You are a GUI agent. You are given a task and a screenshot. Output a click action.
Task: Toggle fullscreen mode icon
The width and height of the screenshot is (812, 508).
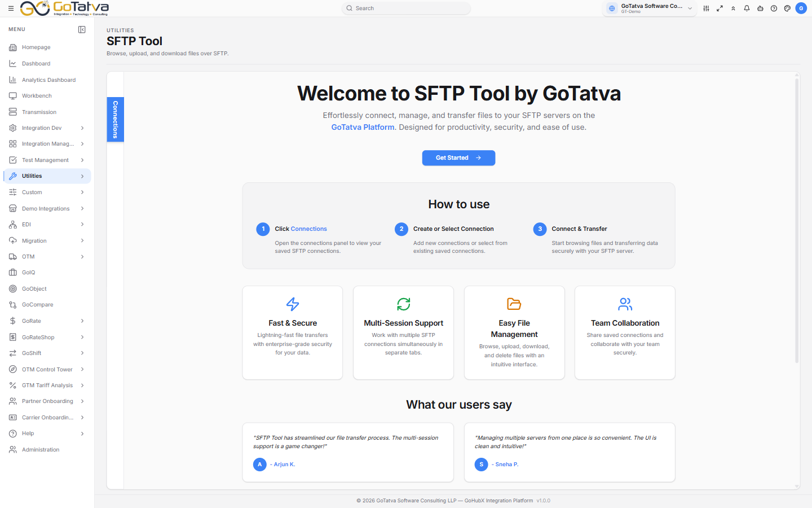pos(720,8)
